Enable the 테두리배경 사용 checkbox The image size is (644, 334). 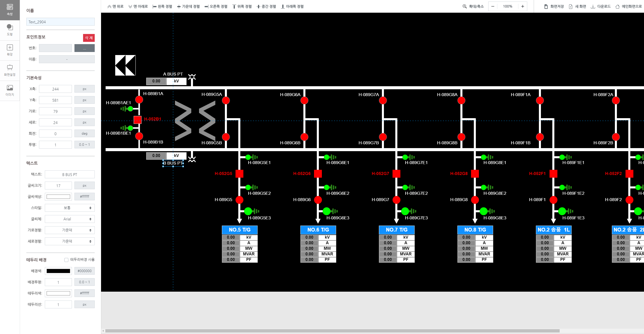coord(66,260)
